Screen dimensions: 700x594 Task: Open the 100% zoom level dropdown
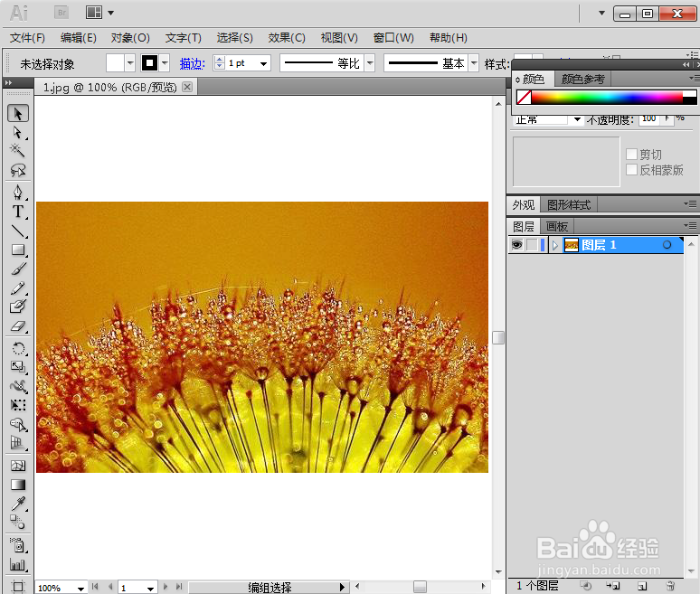pyautogui.click(x=80, y=589)
